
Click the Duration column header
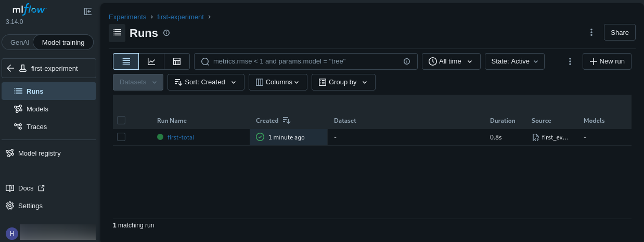coord(503,120)
